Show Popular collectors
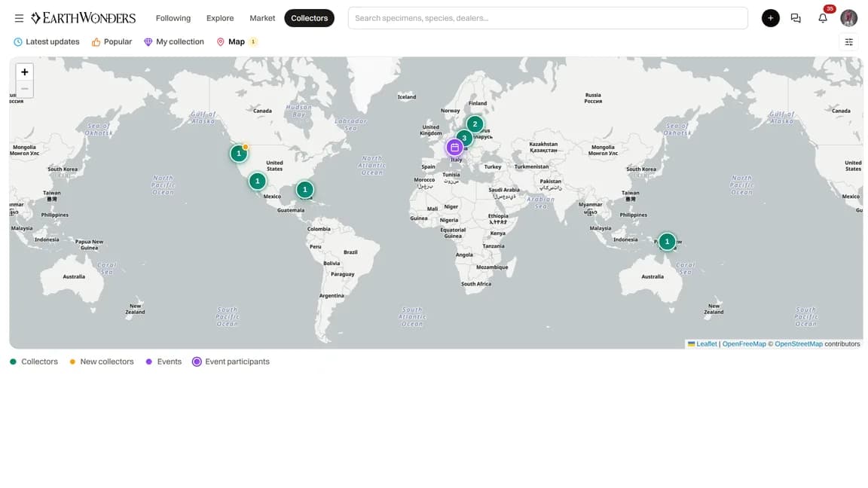The image size is (868, 488). pos(112,42)
